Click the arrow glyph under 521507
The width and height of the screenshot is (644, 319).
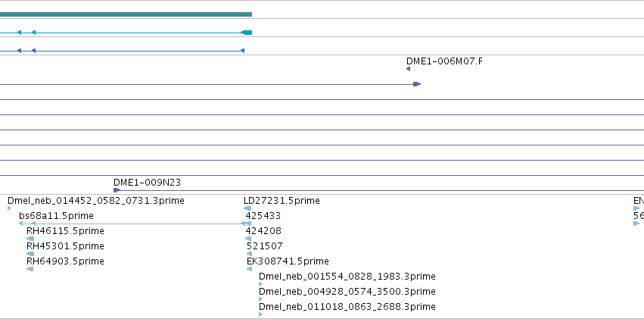(x=249, y=254)
